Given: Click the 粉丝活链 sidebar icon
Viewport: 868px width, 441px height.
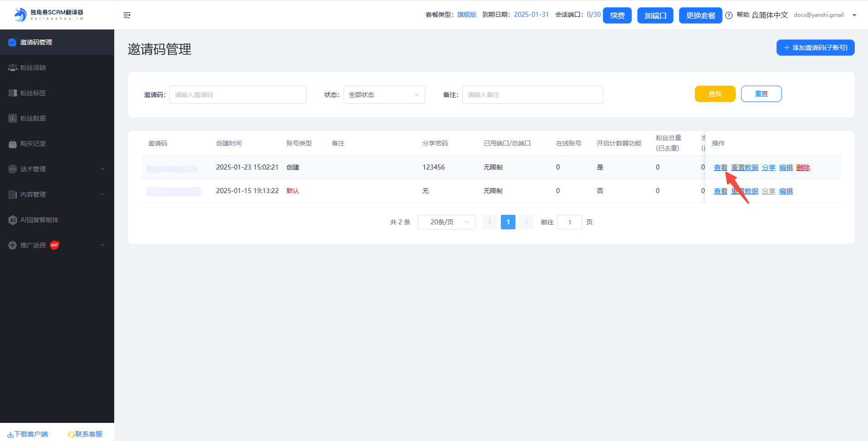Looking at the screenshot, I should tap(12, 68).
